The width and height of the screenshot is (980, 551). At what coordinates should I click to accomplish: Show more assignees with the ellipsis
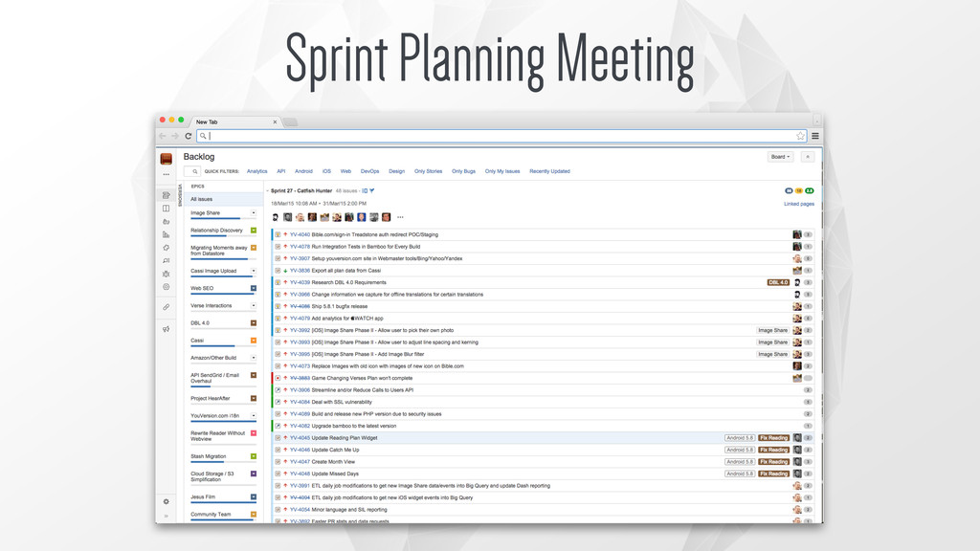point(400,217)
